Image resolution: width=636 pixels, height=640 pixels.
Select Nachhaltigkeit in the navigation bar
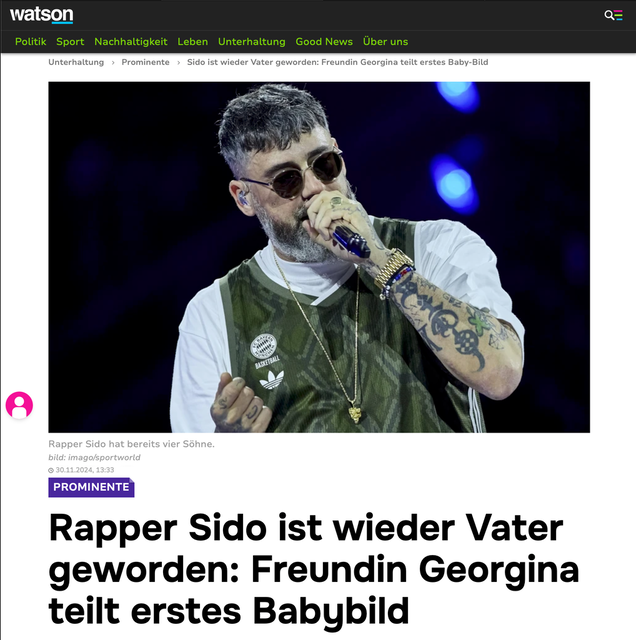click(131, 42)
